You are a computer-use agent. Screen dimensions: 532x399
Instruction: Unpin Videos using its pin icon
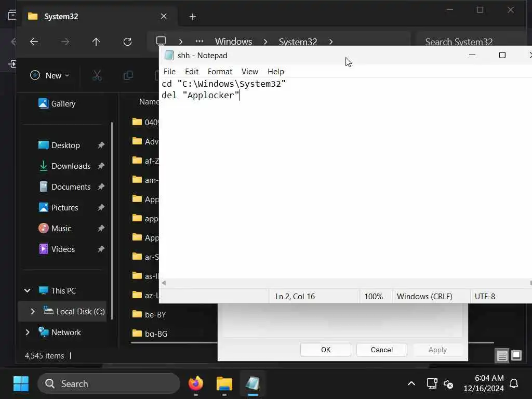point(101,249)
